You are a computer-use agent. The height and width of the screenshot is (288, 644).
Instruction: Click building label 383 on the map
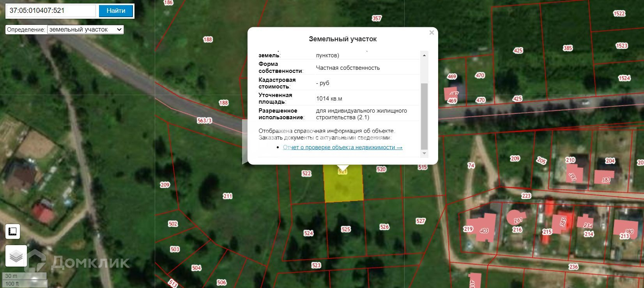(x=606, y=180)
